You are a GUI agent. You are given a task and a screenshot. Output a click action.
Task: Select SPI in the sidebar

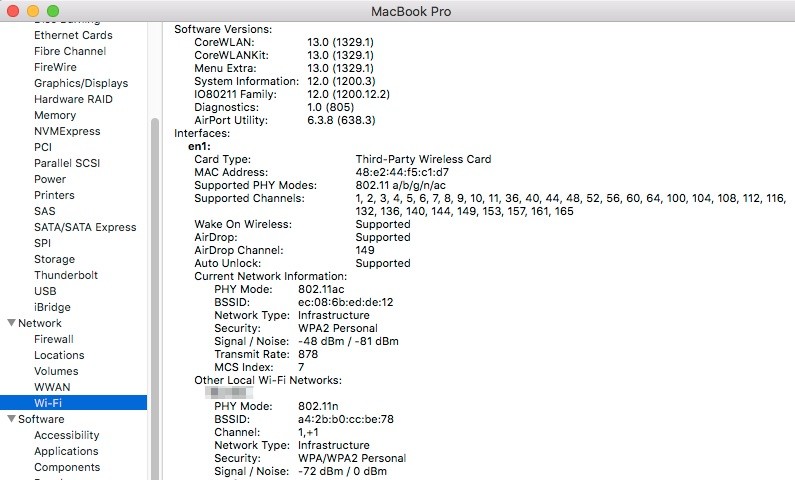pyautogui.click(x=42, y=243)
